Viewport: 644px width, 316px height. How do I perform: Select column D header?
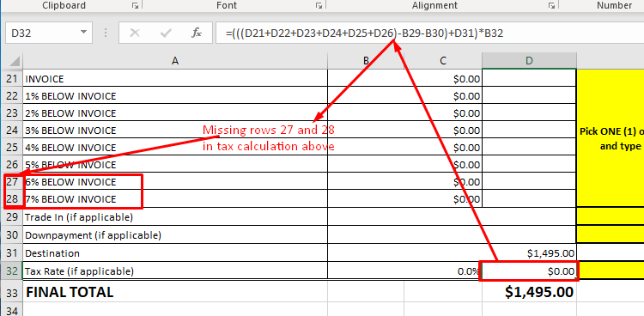pos(530,61)
